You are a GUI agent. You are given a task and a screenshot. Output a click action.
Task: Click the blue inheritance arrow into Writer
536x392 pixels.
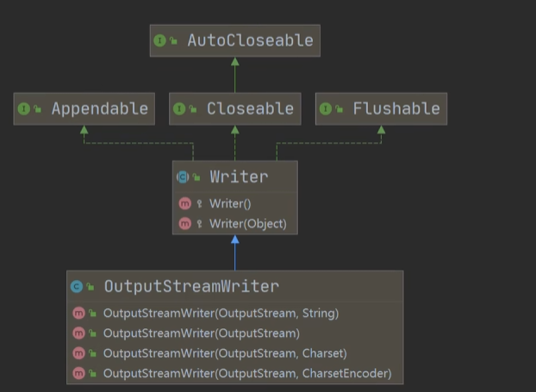tap(235, 252)
